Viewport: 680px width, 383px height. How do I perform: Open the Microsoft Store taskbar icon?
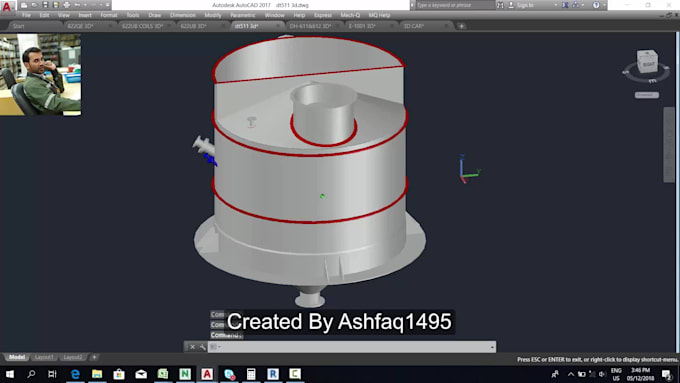coord(119,374)
